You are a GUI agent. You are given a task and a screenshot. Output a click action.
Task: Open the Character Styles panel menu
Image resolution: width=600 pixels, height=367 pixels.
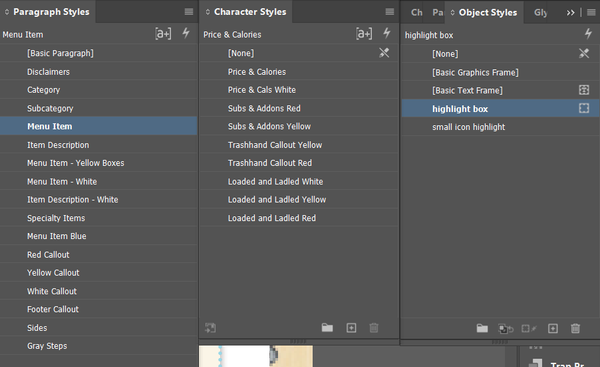(390, 12)
